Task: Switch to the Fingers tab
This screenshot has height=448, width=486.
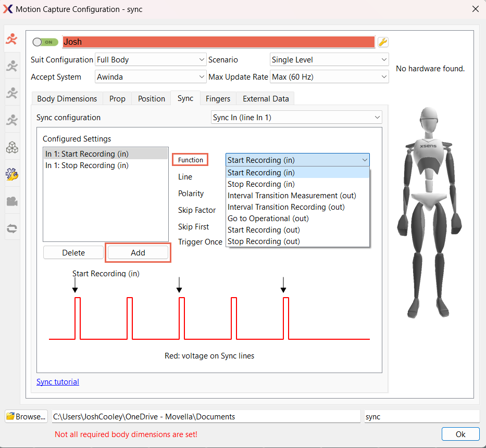Action: pos(218,99)
